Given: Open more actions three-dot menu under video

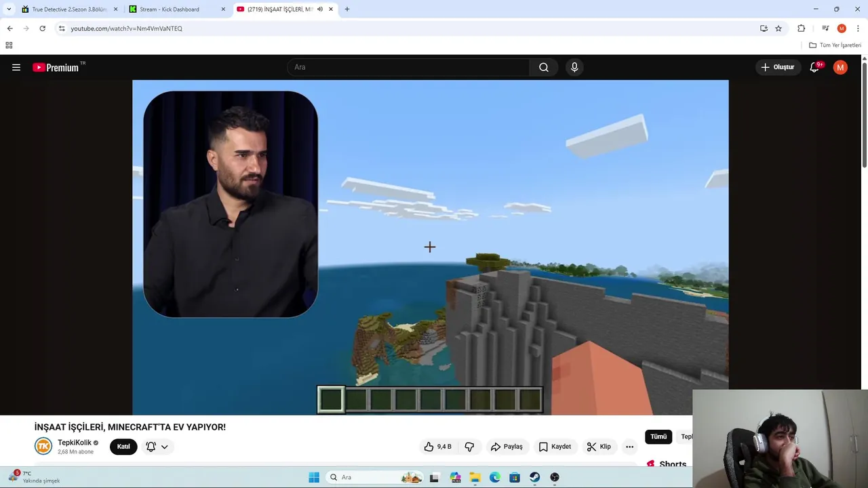Looking at the screenshot, I should tap(629, 447).
